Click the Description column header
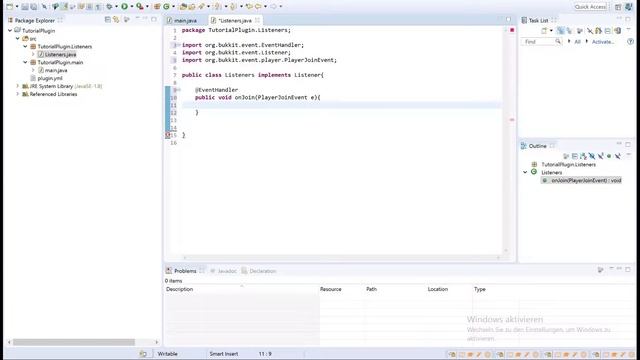The height and width of the screenshot is (360, 640). [x=241, y=289]
